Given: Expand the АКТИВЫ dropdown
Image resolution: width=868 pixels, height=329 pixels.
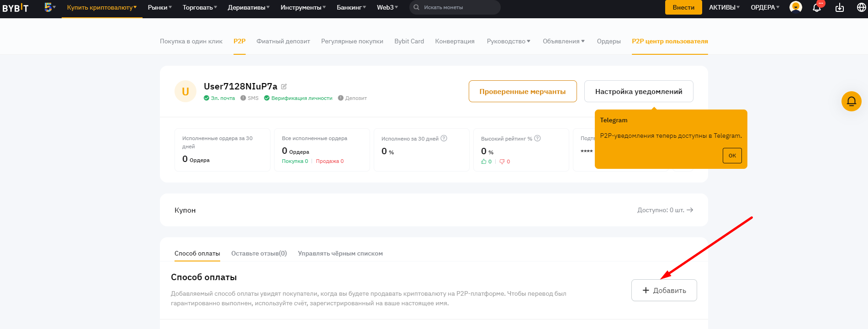Looking at the screenshot, I should click(x=724, y=7).
